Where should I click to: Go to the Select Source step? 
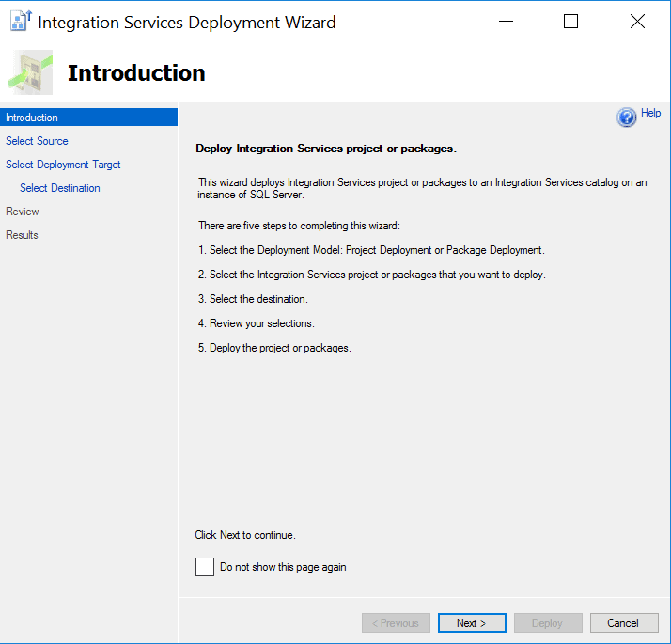pyautogui.click(x=38, y=141)
